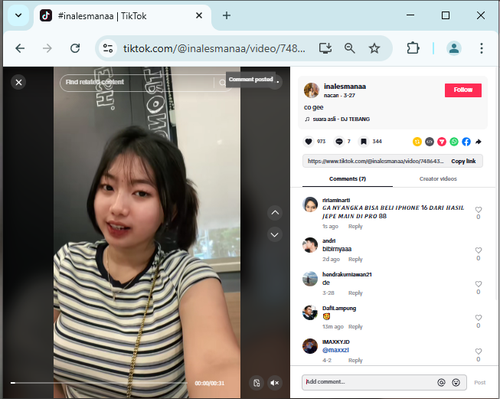Reload the TikTok page

[75, 48]
